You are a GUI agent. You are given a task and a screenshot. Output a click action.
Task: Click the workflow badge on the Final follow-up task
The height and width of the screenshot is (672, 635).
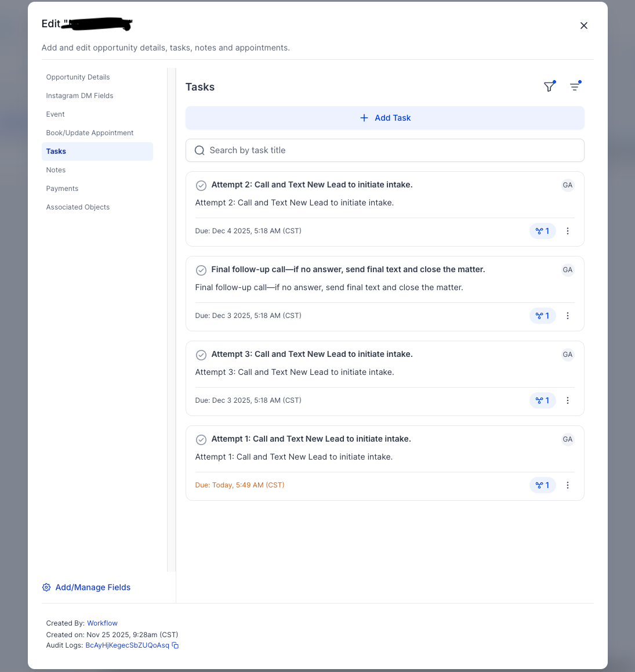tap(542, 315)
